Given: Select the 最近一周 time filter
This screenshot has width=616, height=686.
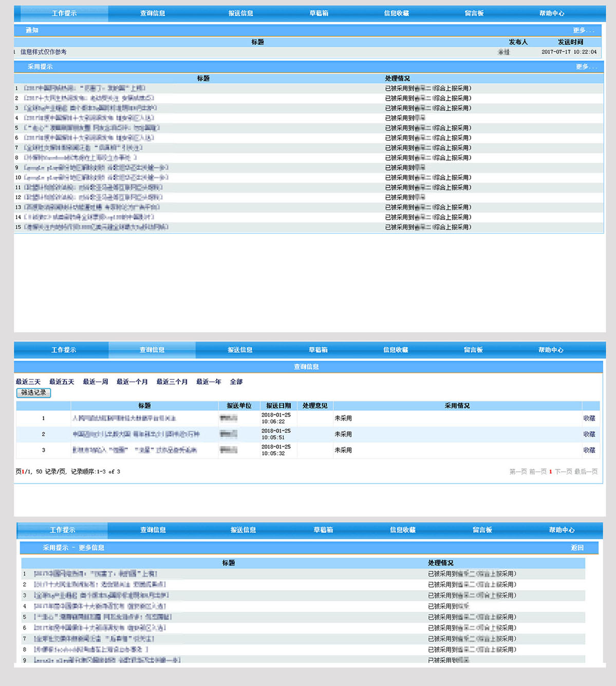Looking at the screenshot, I should 96,382.
